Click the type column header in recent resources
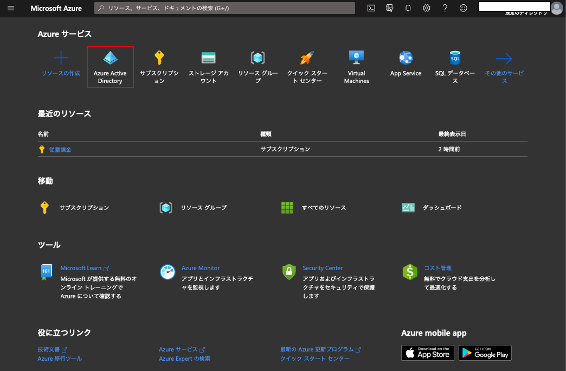566x371 pixels. click(266, 134)
